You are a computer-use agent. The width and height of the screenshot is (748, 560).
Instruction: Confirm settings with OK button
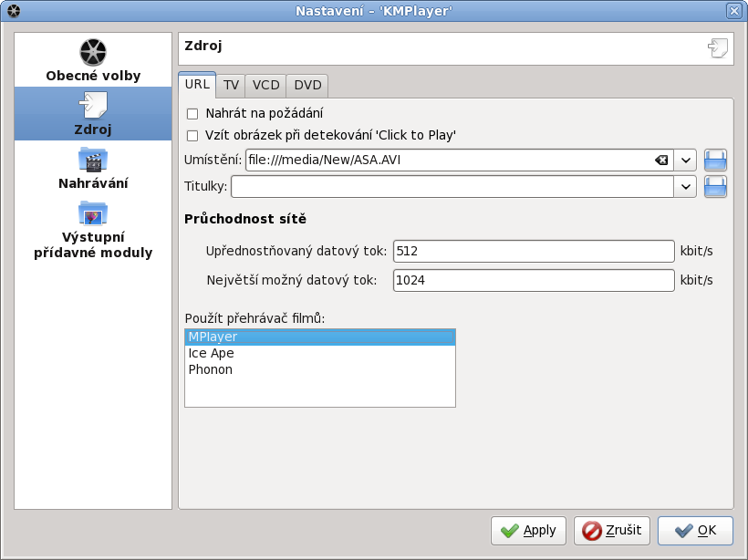click(695, 530)
